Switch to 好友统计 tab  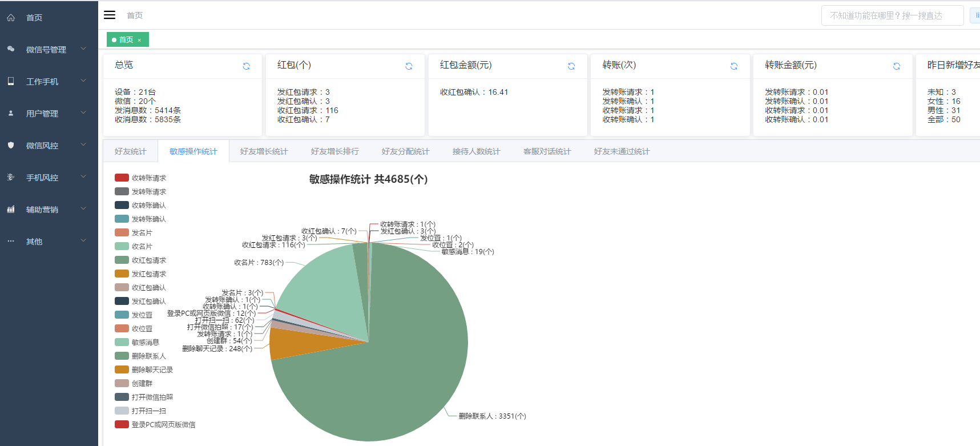coord(131,151)
